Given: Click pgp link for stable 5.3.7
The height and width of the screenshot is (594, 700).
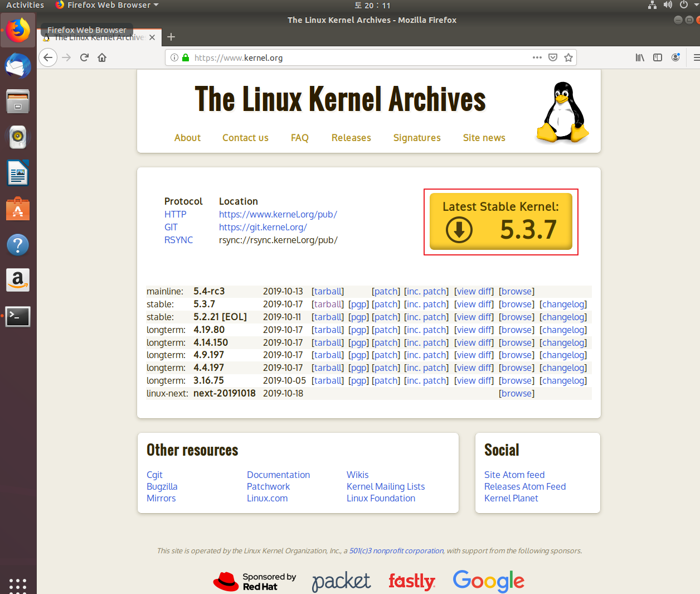Looking at the screenshot, I should (358, 304).
